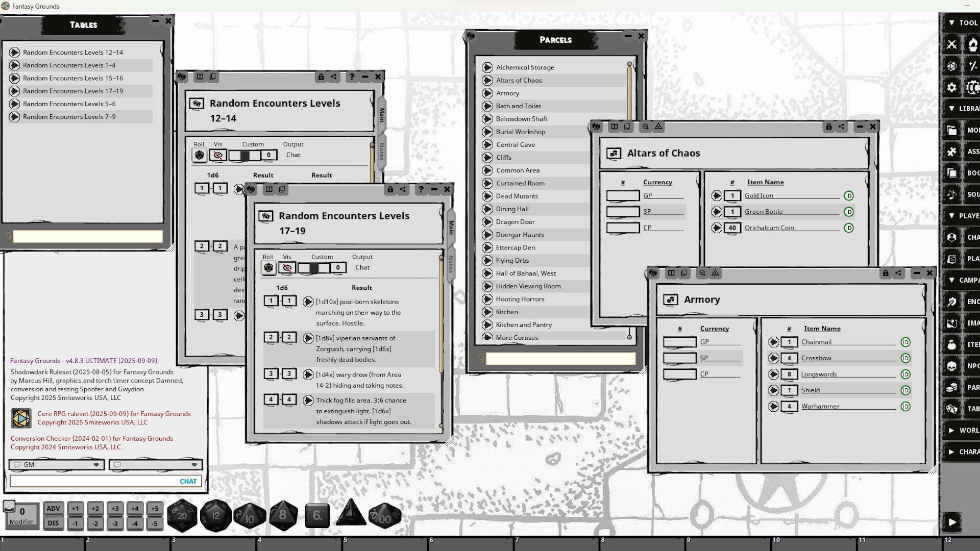Click the Core RPG ruleset link

113,414
